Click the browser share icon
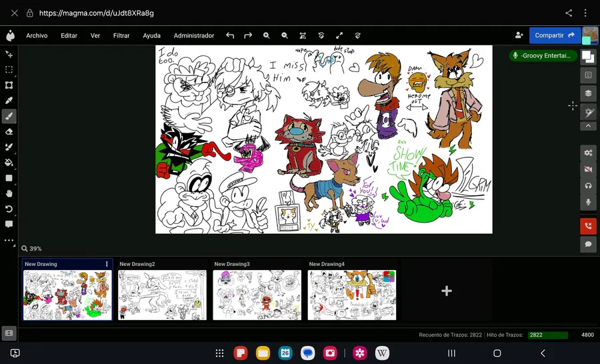 pos(569,13)
